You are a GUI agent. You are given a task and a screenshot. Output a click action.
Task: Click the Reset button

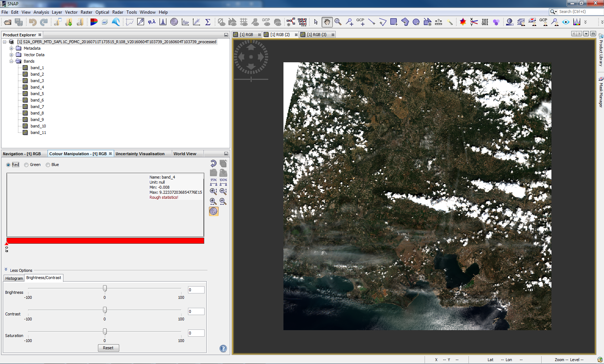tap(108, 348)
